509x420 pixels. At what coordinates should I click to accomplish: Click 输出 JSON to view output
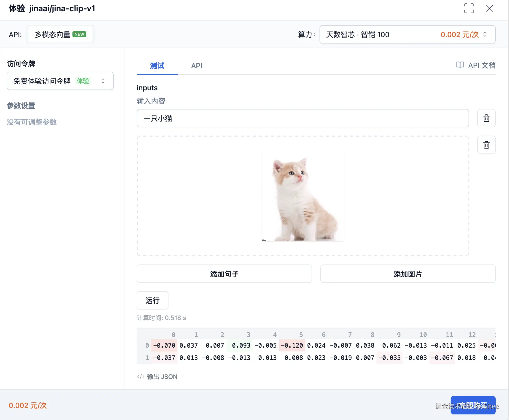[162, 376]
